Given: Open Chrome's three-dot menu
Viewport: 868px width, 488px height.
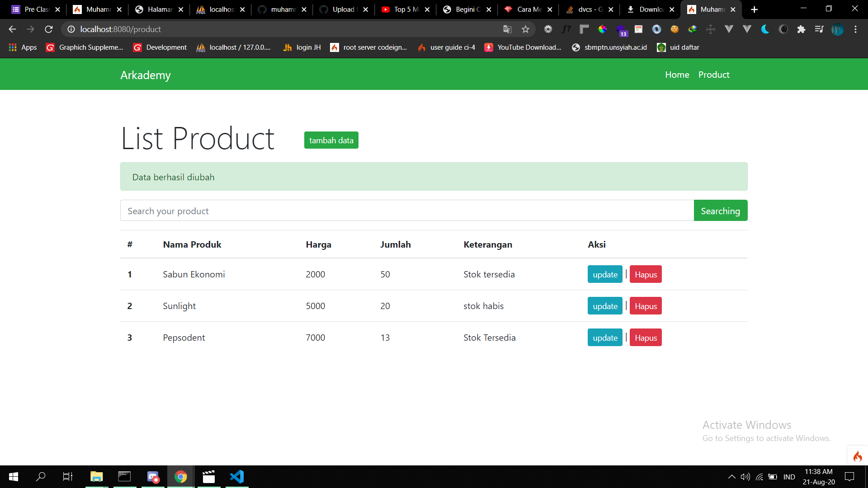Looking at the screenshot, I should click(x=856, y=29).
